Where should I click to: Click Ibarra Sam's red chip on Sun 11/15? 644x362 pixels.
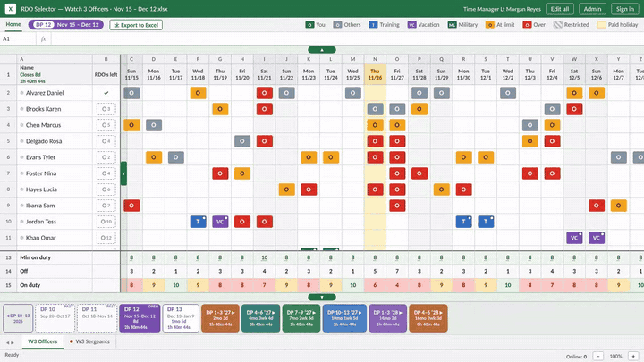click(131, 206)
